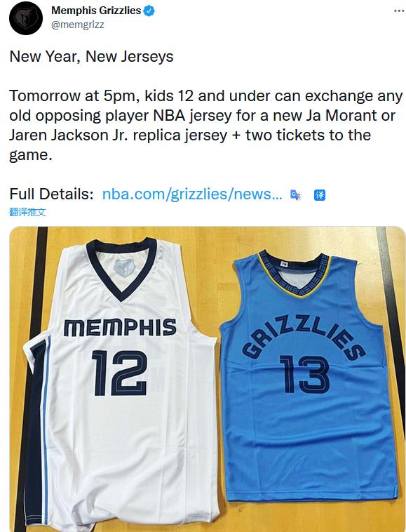
Task: Click the Google Translate icon
Action: pyautogui.click(x=295, y=194)
